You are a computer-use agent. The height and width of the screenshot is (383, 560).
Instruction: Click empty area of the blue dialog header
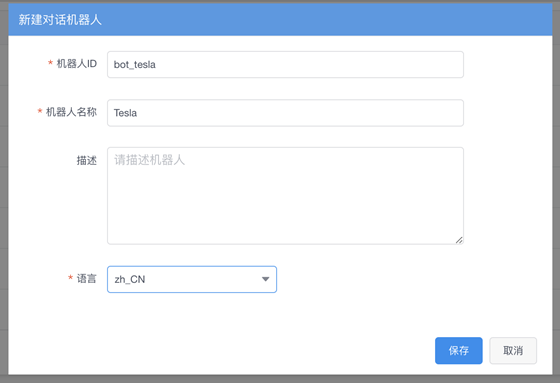click(321, 20)
